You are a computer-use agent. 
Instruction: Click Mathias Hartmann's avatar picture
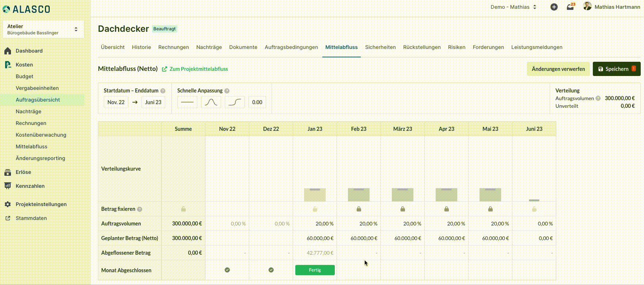coord(587,6)
